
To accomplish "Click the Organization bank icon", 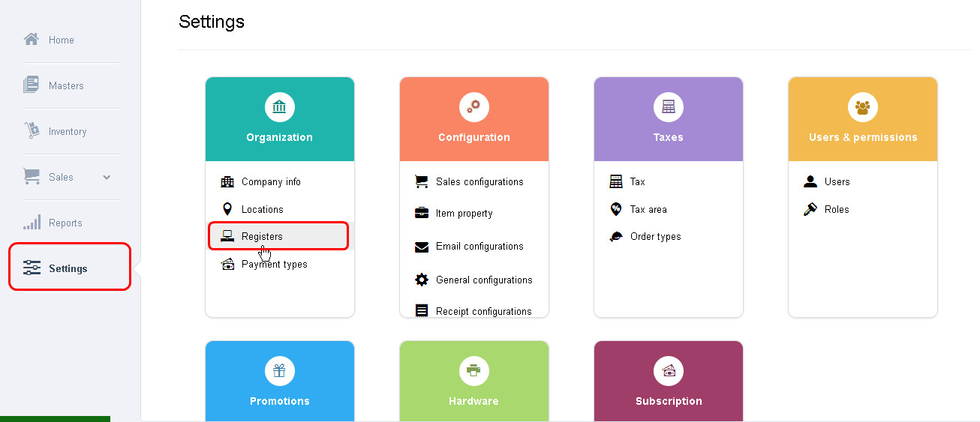I will pos(279,107).
